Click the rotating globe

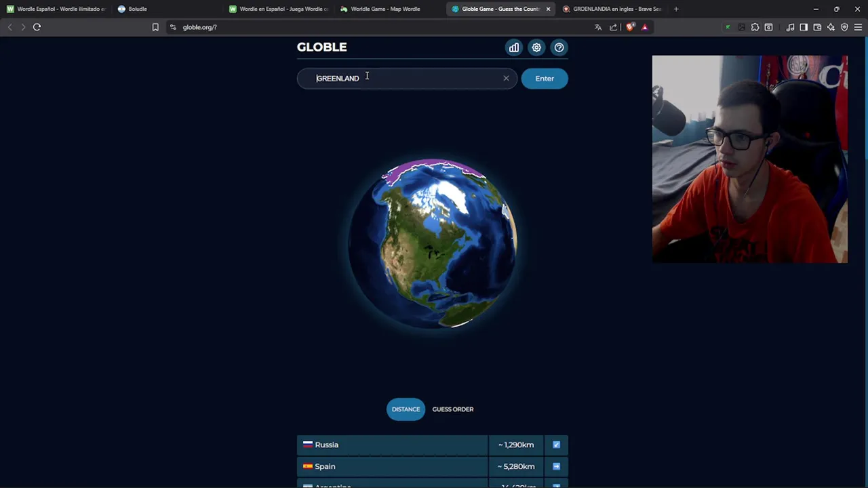433,243
